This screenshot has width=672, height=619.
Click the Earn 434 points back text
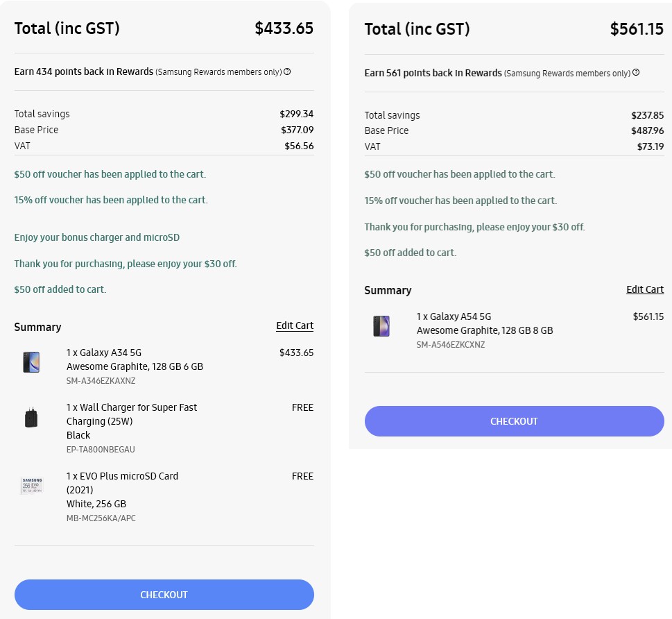click(x=83, y=71)
